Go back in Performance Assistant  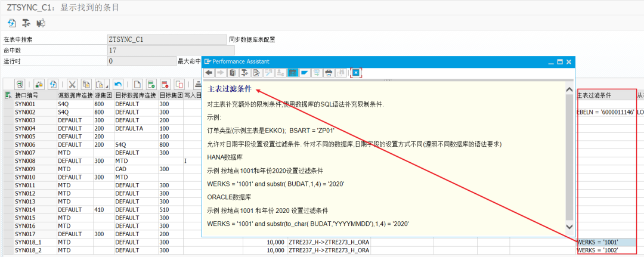pyautogui.click(x=209, y=73)
